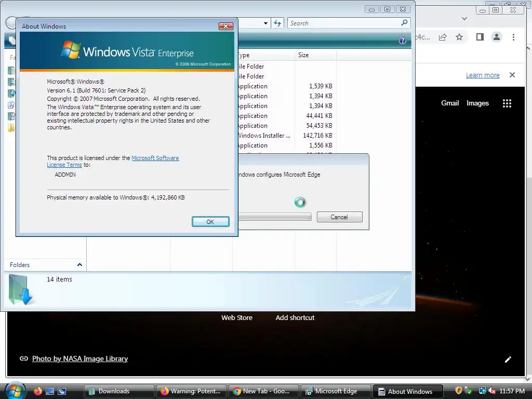Open the Chrome three-dot menu

(513, 37)
